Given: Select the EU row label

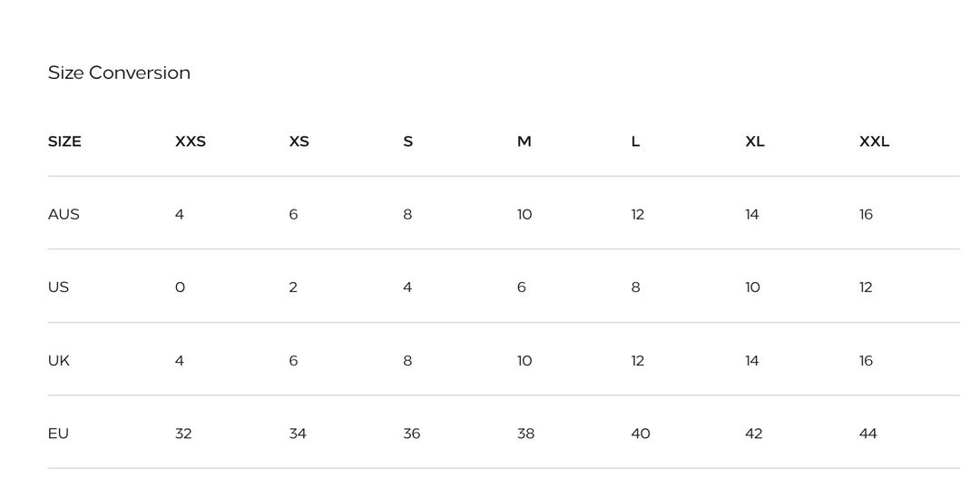Looking at the screenshot, I should 58,434.
